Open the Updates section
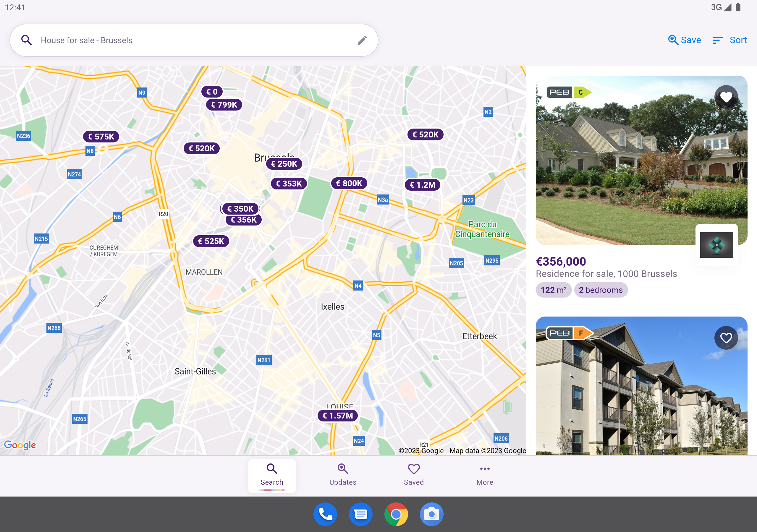This screenshot has height=532, width=757. (342, 475)
